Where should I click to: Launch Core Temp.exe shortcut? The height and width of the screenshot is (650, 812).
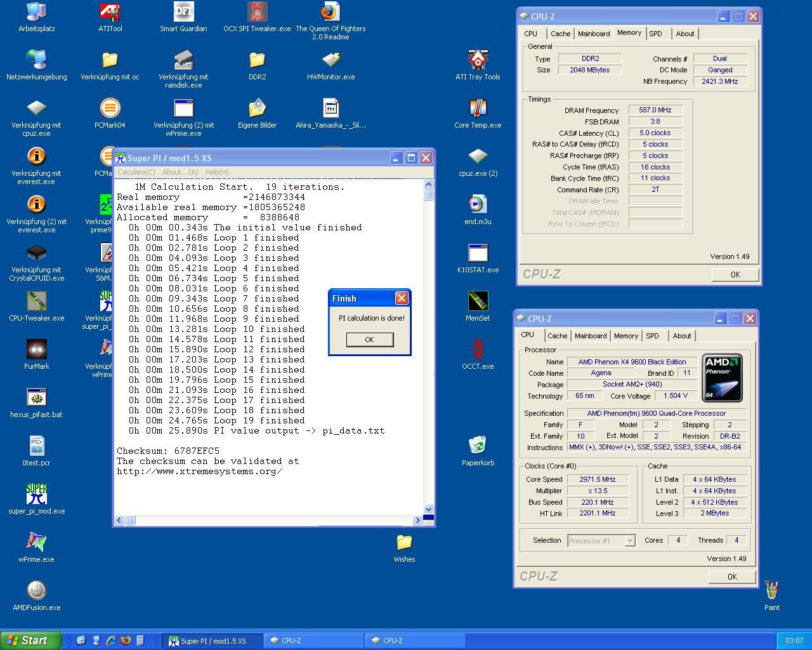click(x=478, y=114)
